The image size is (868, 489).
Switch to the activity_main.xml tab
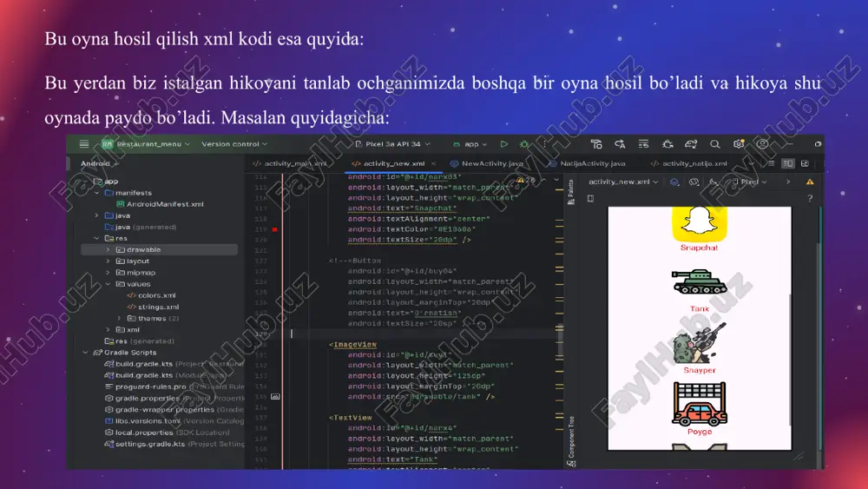290,163
